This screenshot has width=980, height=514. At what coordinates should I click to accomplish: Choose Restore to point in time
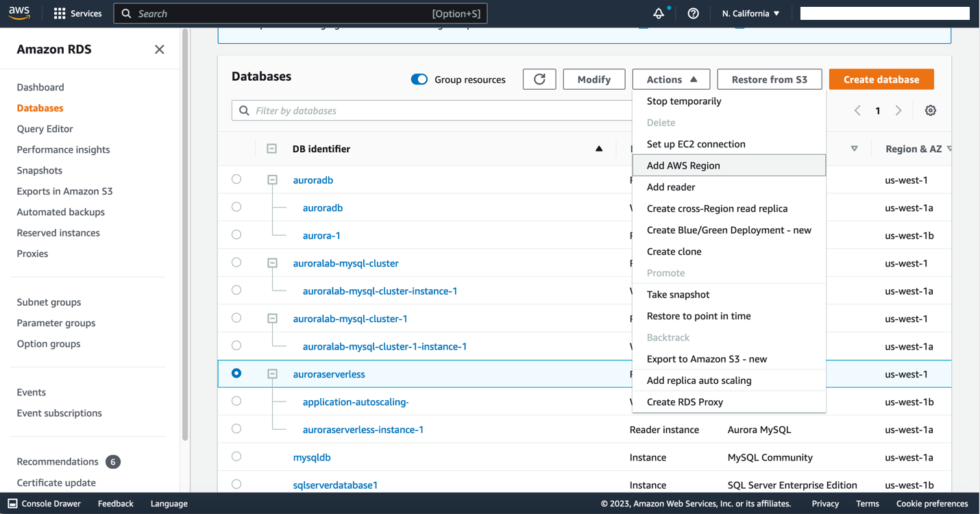pos(729,316)
